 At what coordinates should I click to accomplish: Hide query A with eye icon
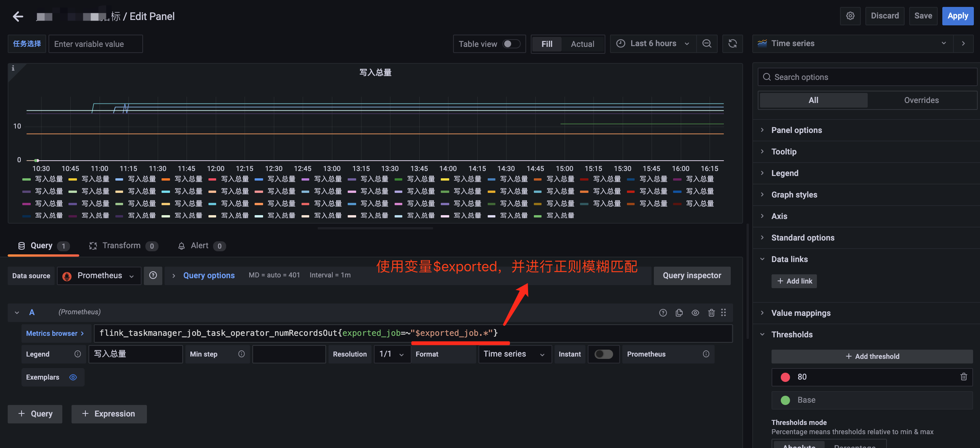pos(695,313)
